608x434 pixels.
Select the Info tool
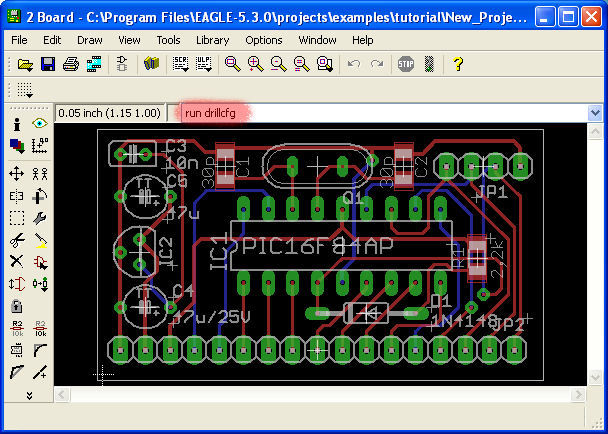[17, 124]
